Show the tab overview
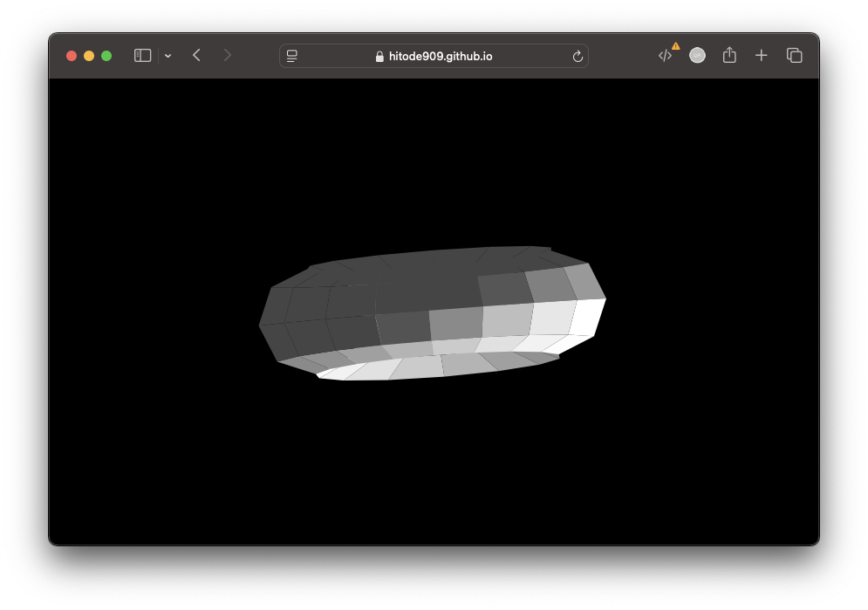This screenshot has height=610, width=868. coord(795,55)
